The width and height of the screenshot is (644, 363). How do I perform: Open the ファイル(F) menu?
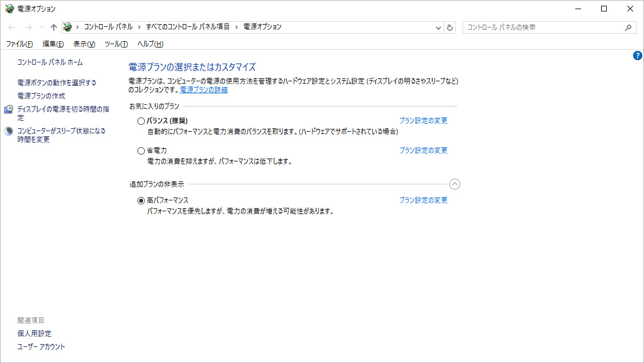click(19, 44)
